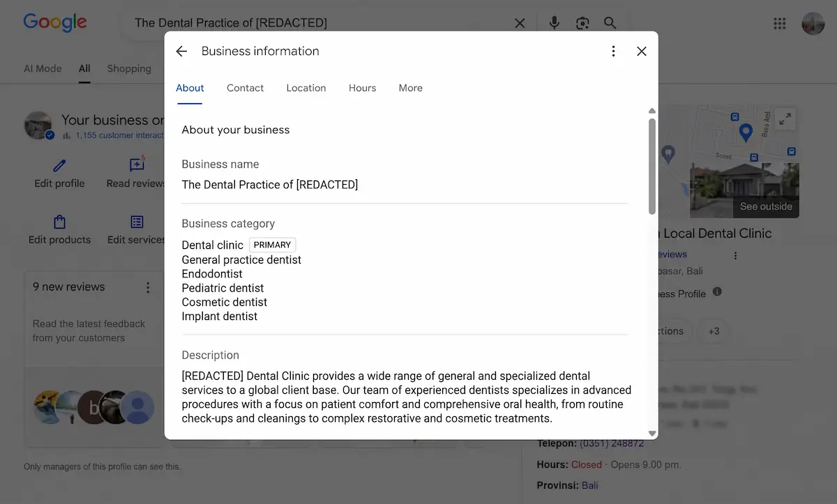
Task: Click the 9 new reviews heading
Action: [68, 287]
